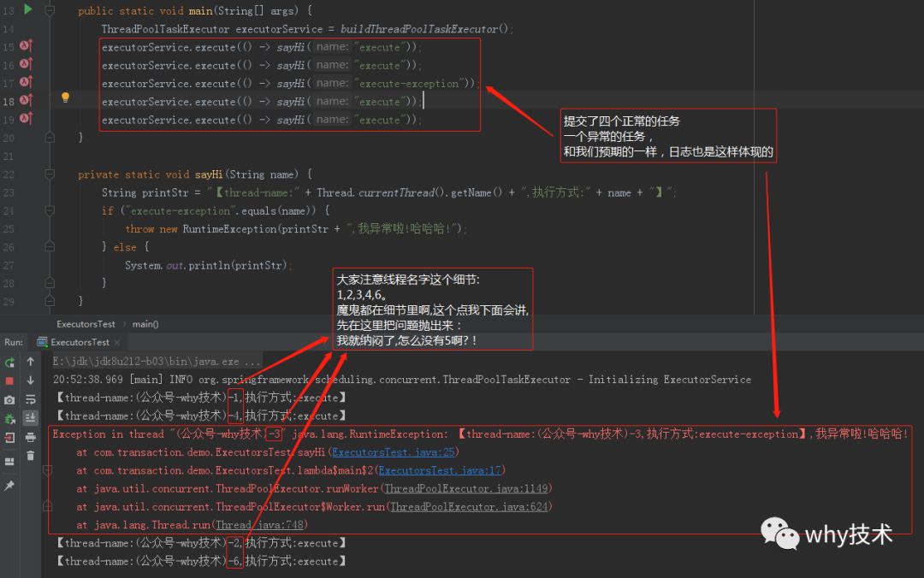Screen dimensions: 924x578
Task: Open the ThreadPoolExecutor.java:1149 link
Action: pos(466,488)
